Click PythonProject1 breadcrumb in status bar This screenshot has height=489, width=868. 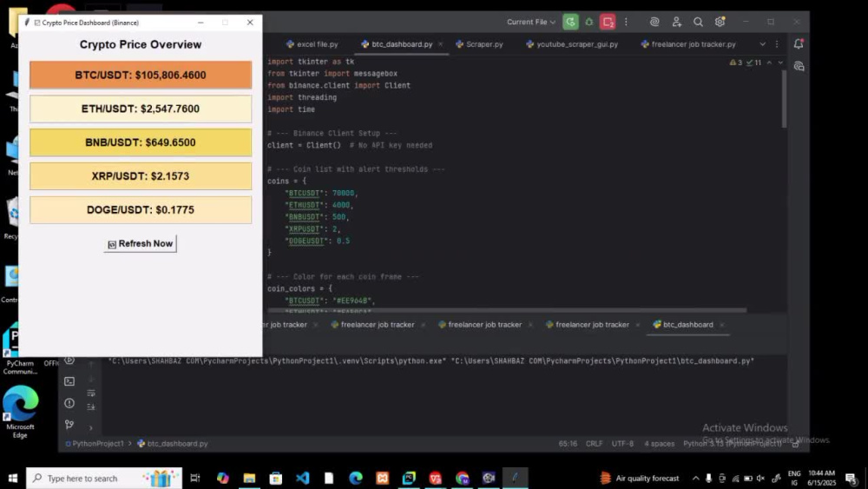pyautogui.click(x=94, y=444)
